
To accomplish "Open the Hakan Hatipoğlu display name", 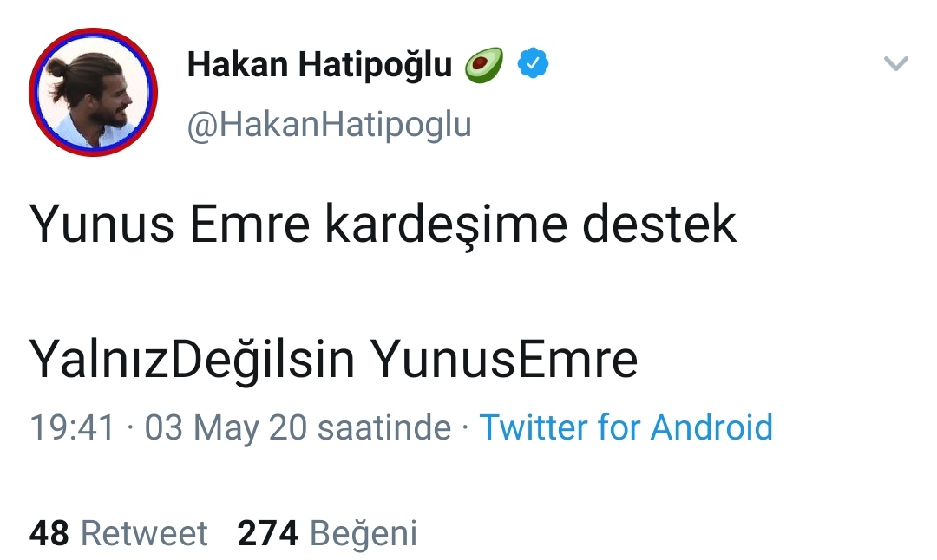I will (319, 64).
